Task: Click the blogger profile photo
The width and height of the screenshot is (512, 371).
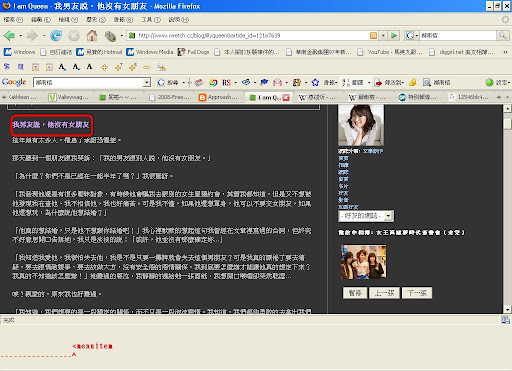Action: point(361,125)
